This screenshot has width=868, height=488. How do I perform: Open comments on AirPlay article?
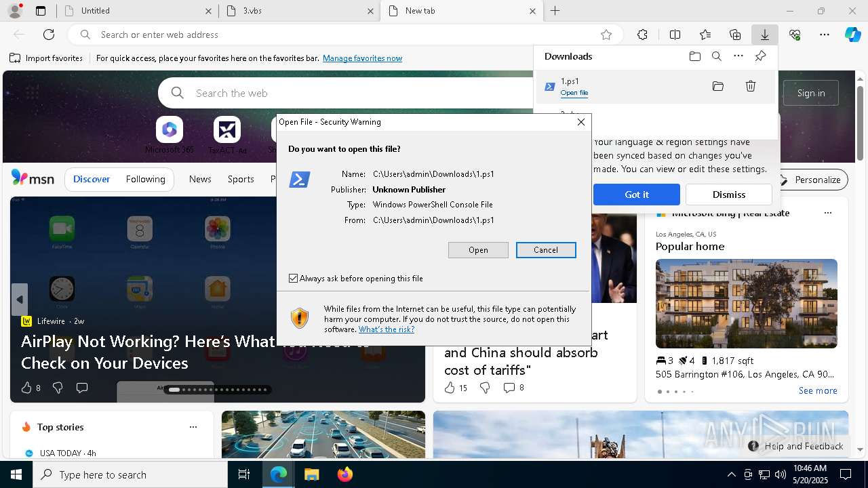(82, 388)
